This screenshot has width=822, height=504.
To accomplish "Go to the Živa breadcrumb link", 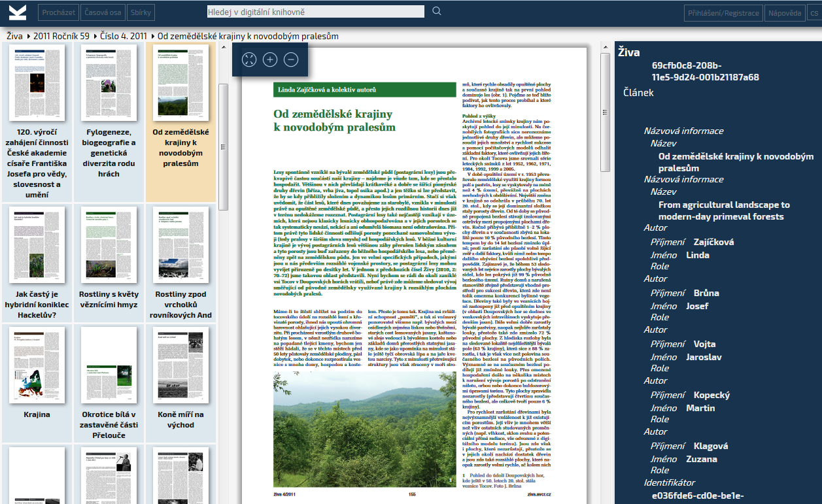I will 15,36.
